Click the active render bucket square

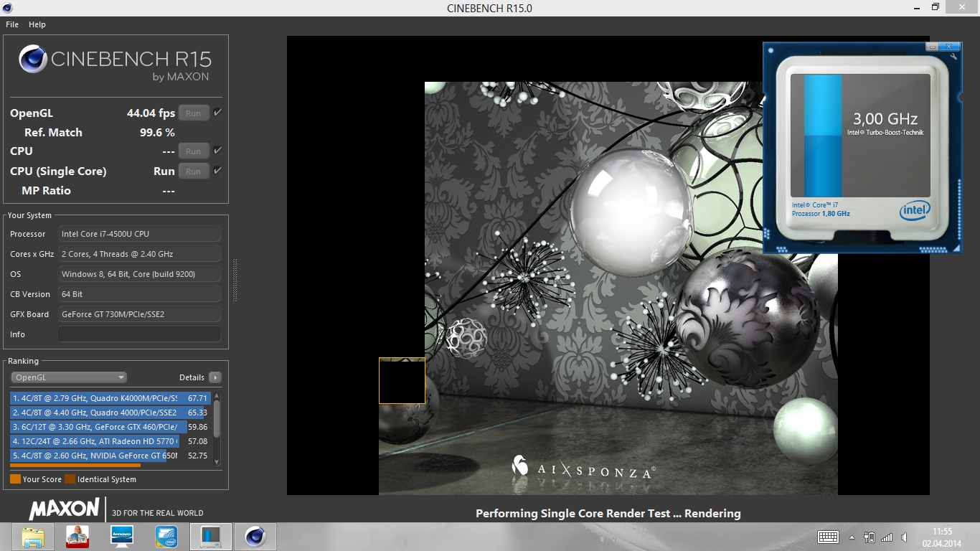402,381
